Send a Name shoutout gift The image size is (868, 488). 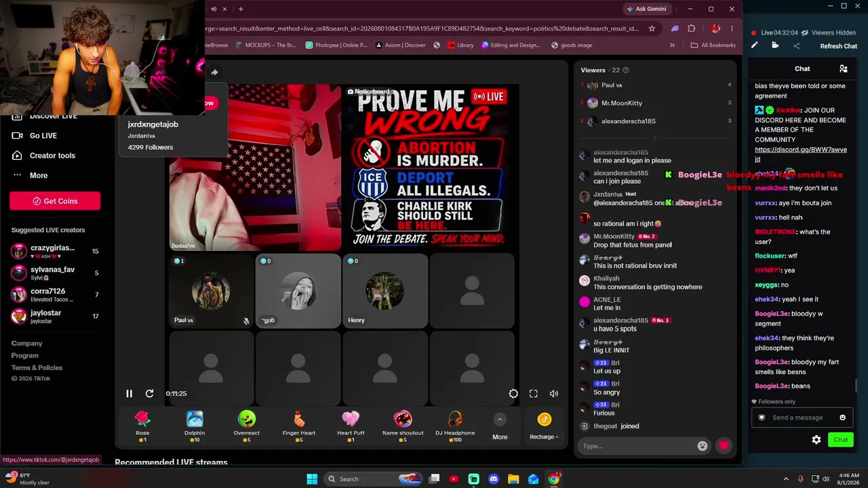(403, 426)
